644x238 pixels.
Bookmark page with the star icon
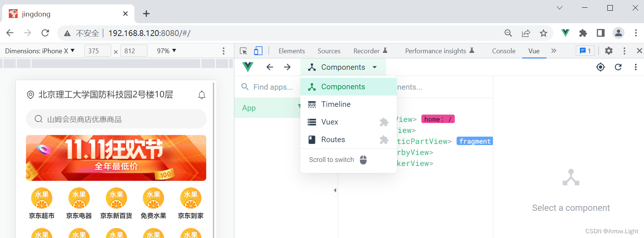[544, 33]
